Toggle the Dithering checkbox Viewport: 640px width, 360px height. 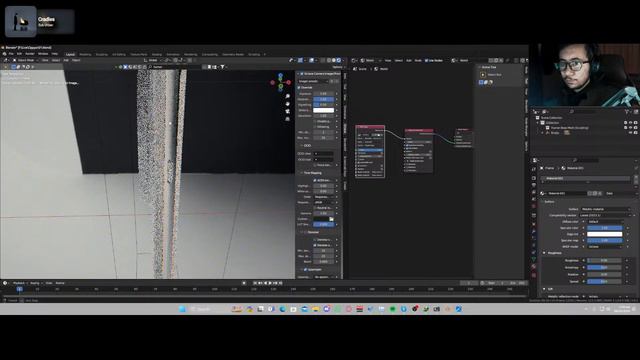(x=315, y=127)
